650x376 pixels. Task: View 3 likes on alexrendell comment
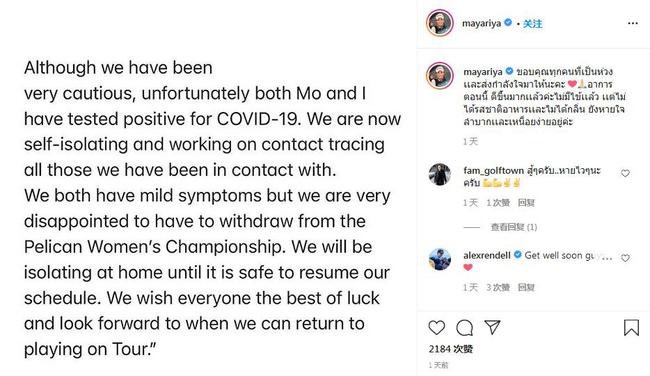coord(498,287)
